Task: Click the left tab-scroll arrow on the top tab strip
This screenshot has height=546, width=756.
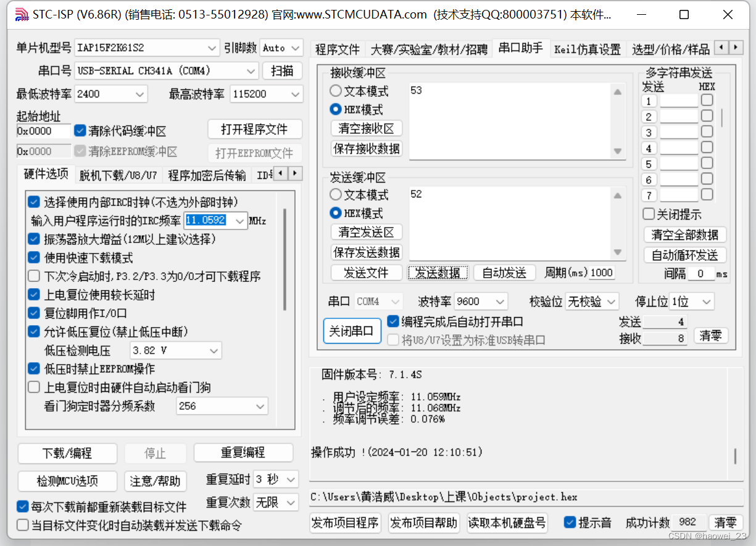Action: pos(722,47)
